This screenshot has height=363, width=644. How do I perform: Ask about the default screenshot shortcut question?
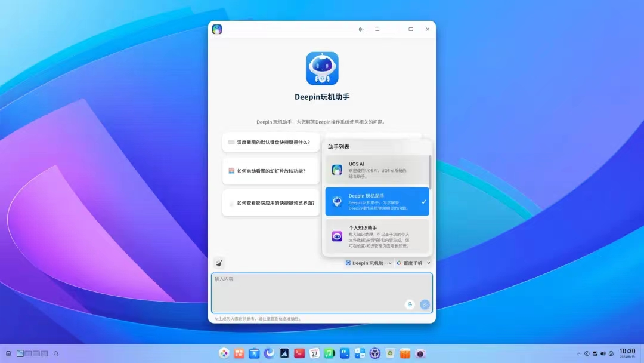271,142
